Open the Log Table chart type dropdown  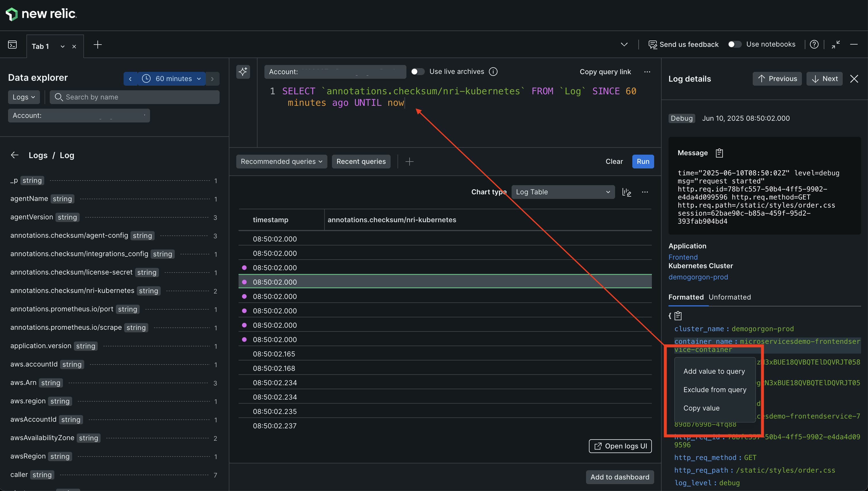562,192
